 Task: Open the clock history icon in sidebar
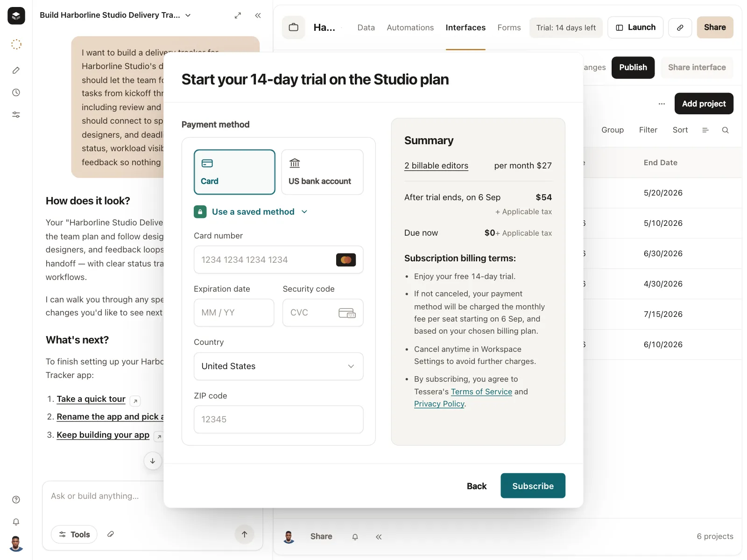(x=16, y=92)
